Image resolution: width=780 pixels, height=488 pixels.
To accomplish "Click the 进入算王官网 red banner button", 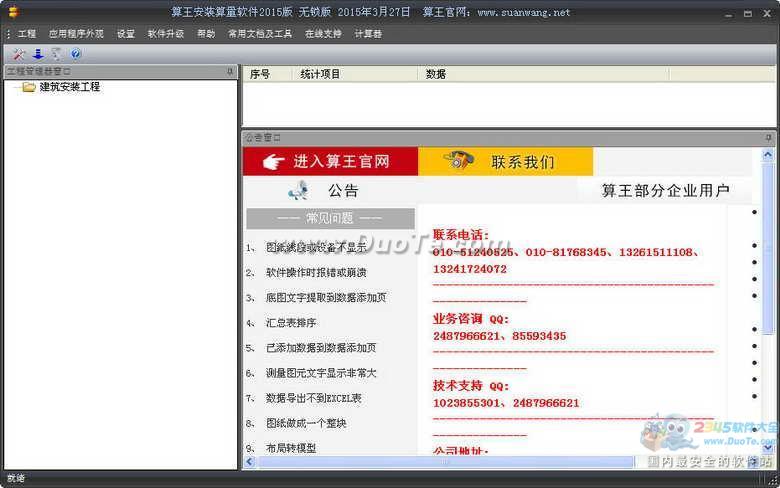I will [330, 162].
